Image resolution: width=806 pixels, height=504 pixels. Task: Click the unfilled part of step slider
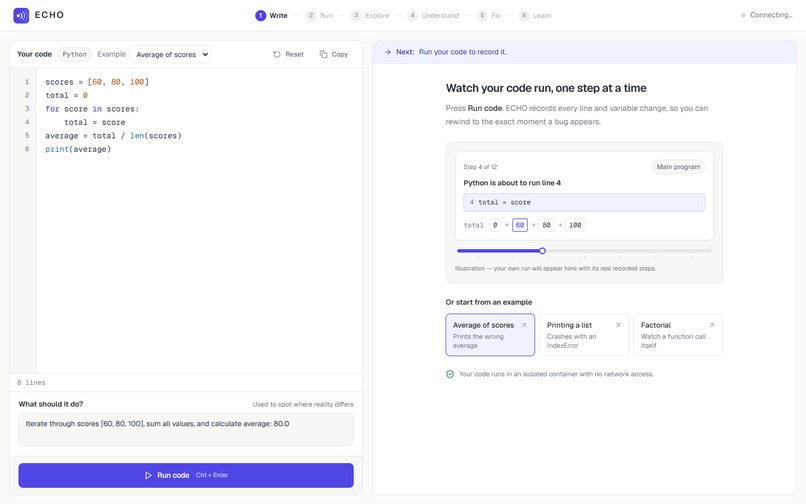coord(629,251)
